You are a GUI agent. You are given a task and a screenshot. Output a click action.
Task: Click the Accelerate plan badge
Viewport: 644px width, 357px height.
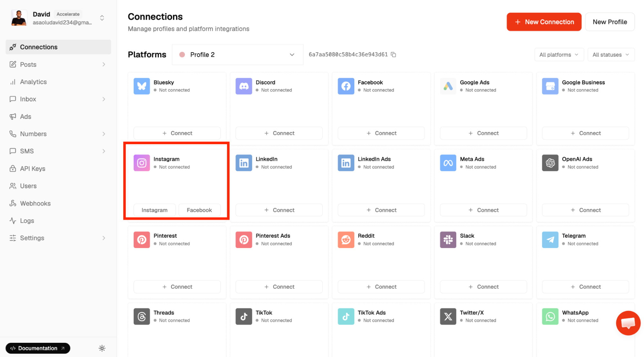pos(68,14)
